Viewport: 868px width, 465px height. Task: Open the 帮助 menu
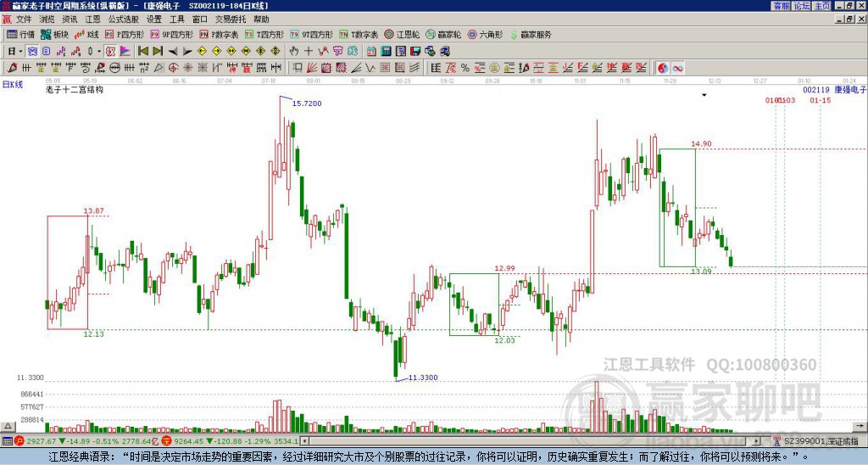tap(261, 20)
